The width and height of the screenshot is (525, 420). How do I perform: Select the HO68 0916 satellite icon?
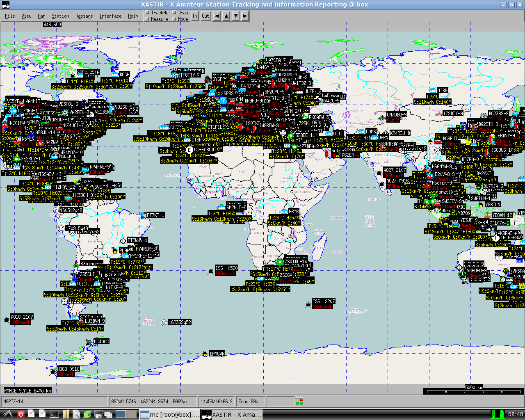[x=52, y=372]
